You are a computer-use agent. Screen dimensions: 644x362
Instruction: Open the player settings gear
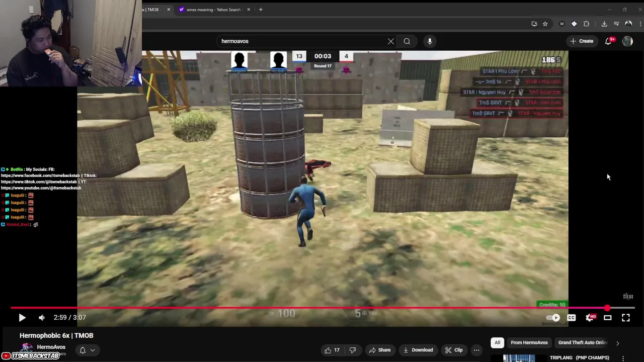coord(590,318)
